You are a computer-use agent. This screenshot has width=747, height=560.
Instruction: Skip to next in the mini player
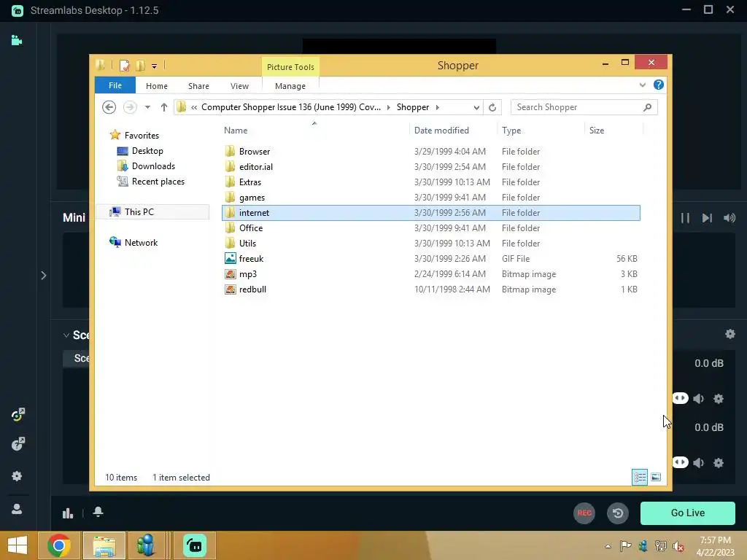[x=707, y=218]
